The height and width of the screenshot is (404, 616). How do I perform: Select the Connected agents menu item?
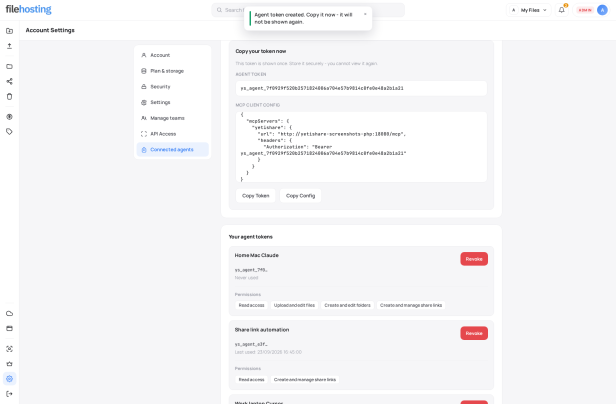coord(172,150)
